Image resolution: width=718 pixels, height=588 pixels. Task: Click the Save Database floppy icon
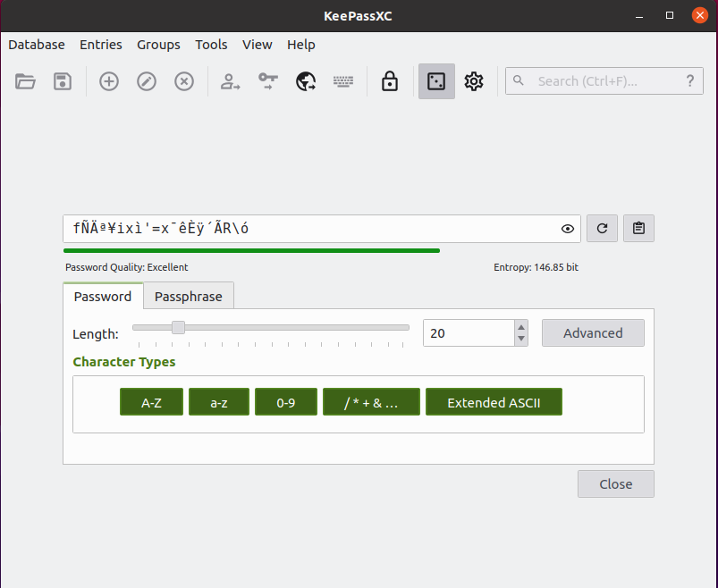pyautogui.click(x=63, y=81)
